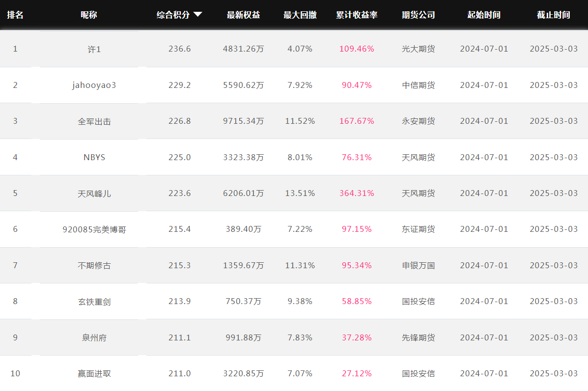Select score value 229.2
The width and height of the screenshot is (588, 391).
[x=180, y=85]
